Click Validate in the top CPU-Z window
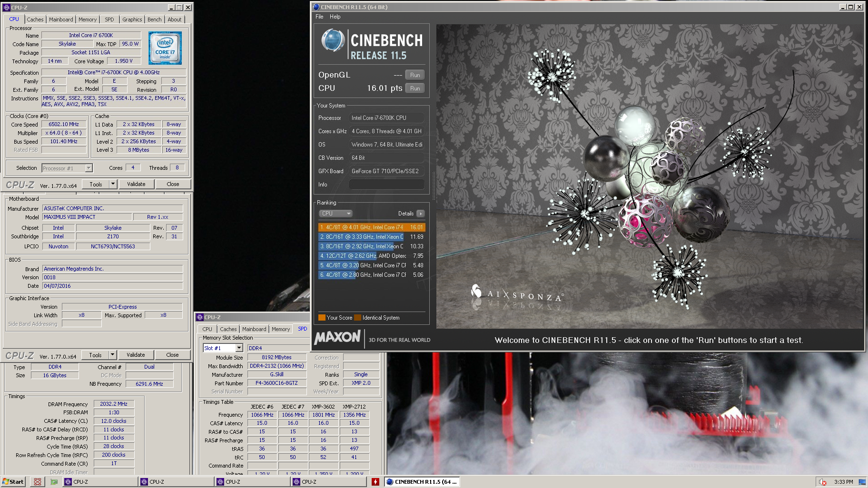This screenshot has width=868, height=488. tap(136, 184)
